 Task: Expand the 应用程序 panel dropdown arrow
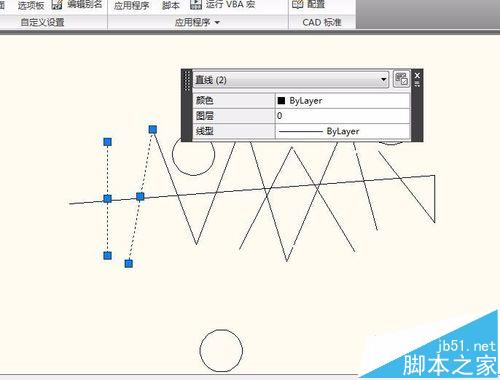tap(217, 23)
